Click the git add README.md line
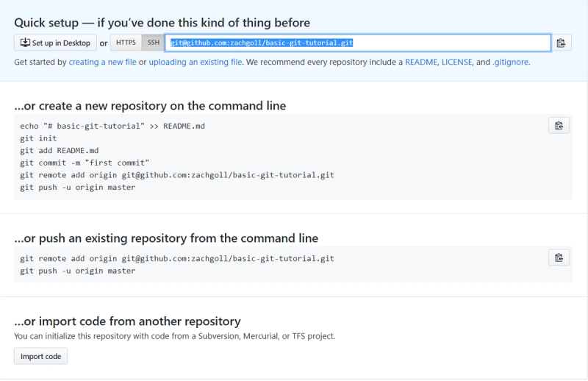 (x=60, y=151)
